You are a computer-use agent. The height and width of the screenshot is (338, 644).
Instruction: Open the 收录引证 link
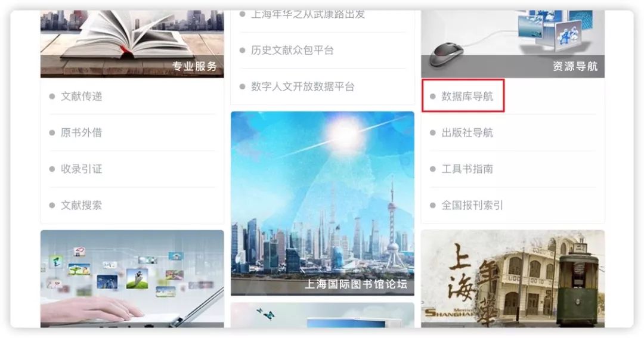[x=81, y=169]
